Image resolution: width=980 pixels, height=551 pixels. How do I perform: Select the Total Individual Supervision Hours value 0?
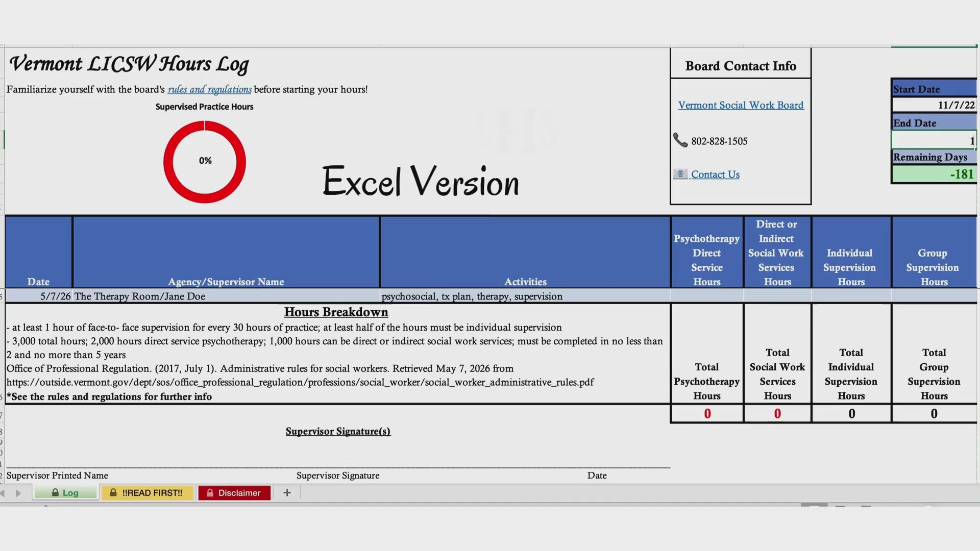pyautogui.click(x=851, y=414)
